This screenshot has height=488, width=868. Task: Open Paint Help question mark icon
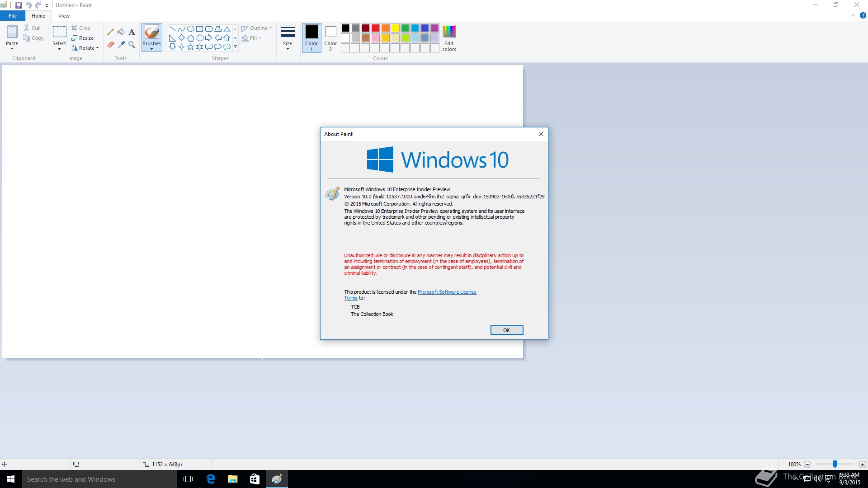point(863,15)
